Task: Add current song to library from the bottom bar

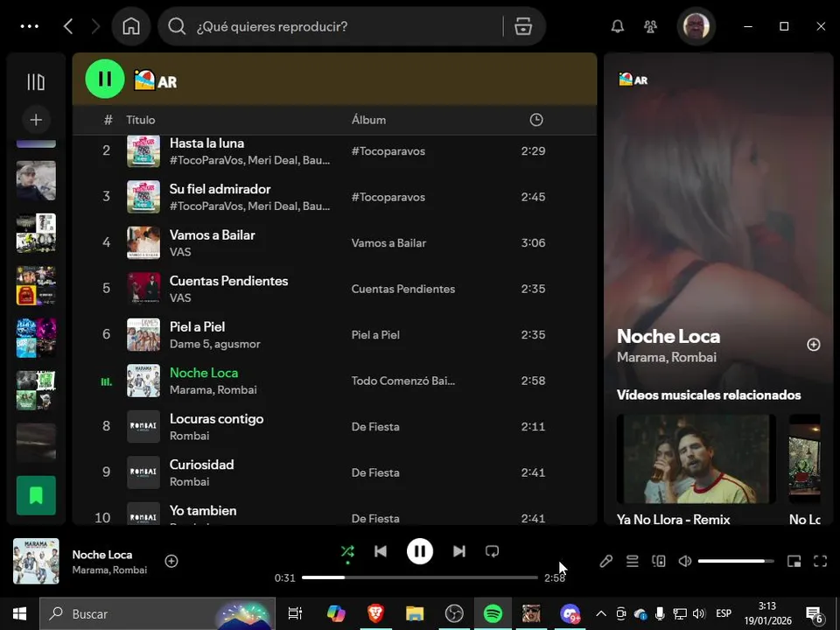Action: (171, 561)
